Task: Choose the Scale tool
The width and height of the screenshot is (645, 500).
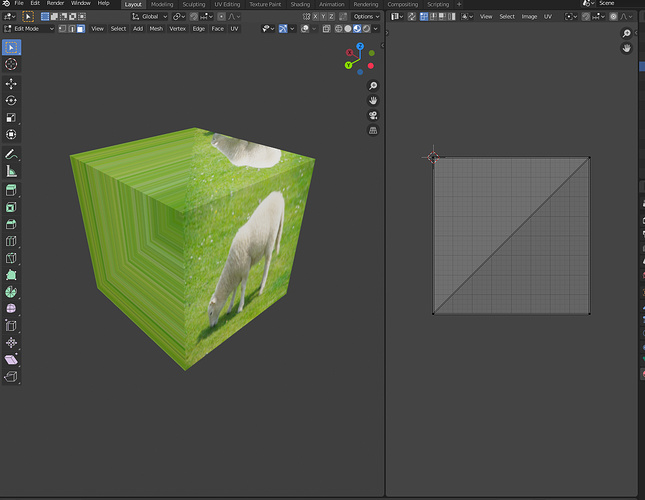Action: (x=11, y=118)
